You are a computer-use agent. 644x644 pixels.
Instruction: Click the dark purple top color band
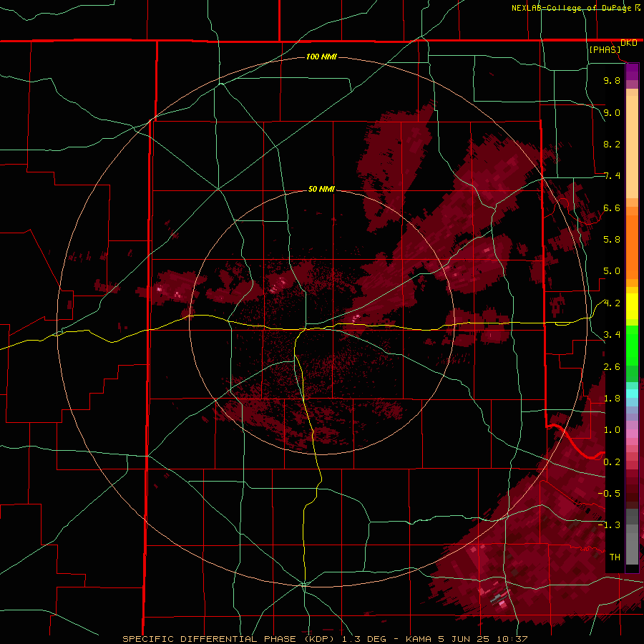click(x=632, y=72)
